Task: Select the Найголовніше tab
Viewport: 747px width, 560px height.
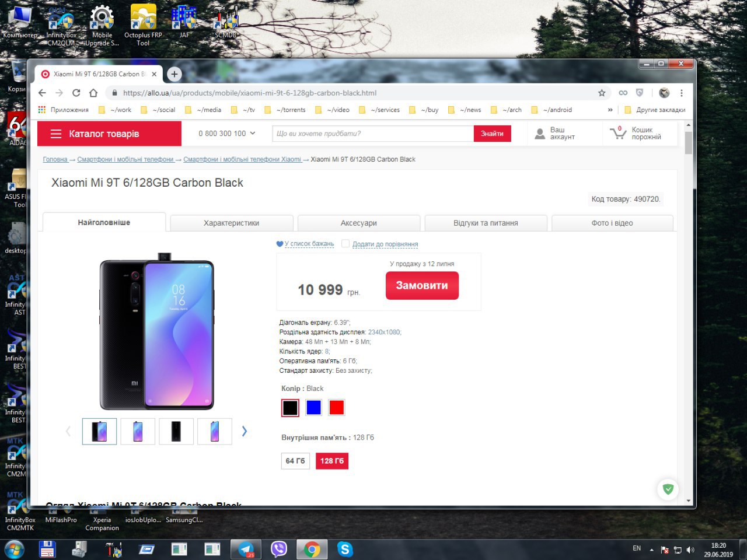Action: coord(104,222)
